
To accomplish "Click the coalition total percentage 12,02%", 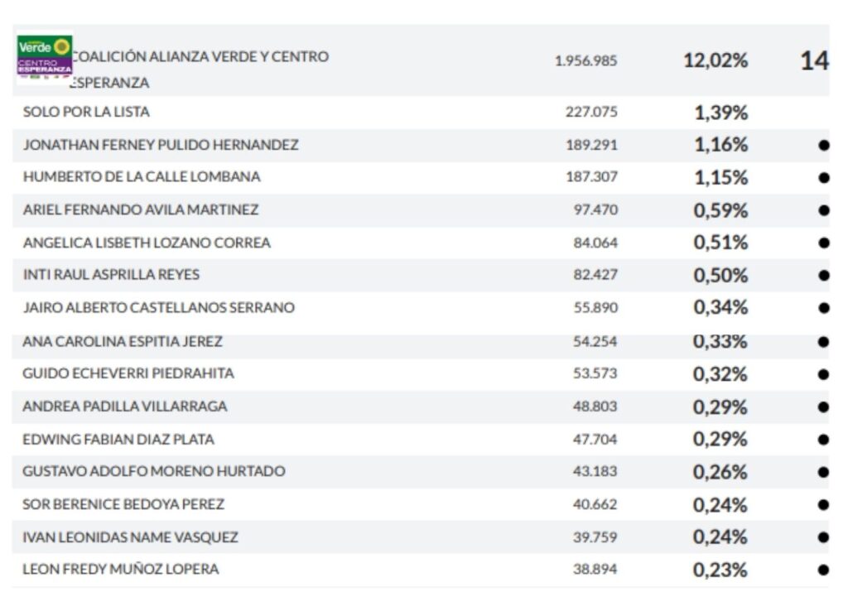I will point(715,60).
